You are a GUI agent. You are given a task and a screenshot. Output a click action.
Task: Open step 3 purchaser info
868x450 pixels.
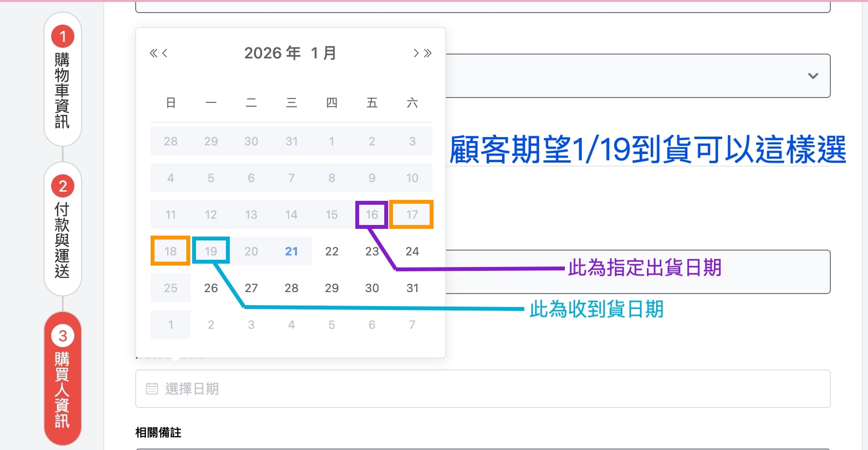coord(63,378)
